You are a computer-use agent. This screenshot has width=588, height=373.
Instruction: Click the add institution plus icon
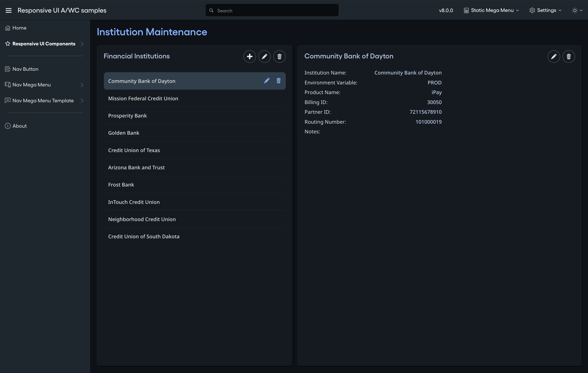[250, 56]
